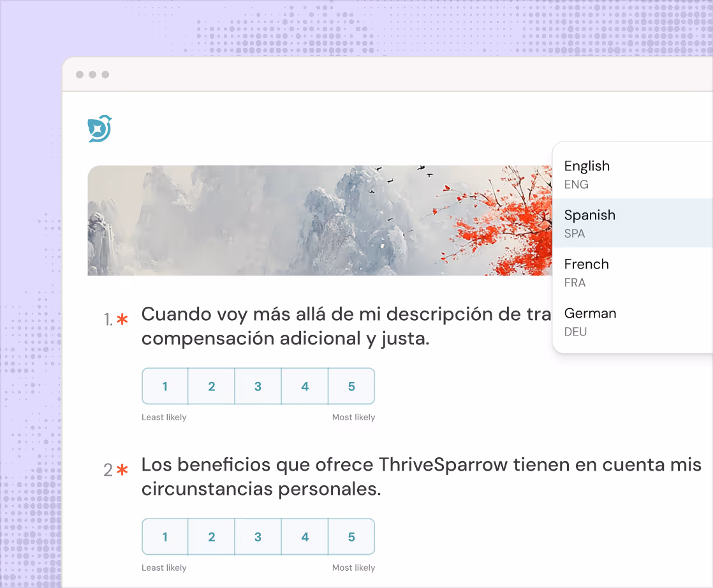Select rating 1 for the compensation question
Image resolution: width=713 pixels, height=588 pixels.
tap(165, 386)
